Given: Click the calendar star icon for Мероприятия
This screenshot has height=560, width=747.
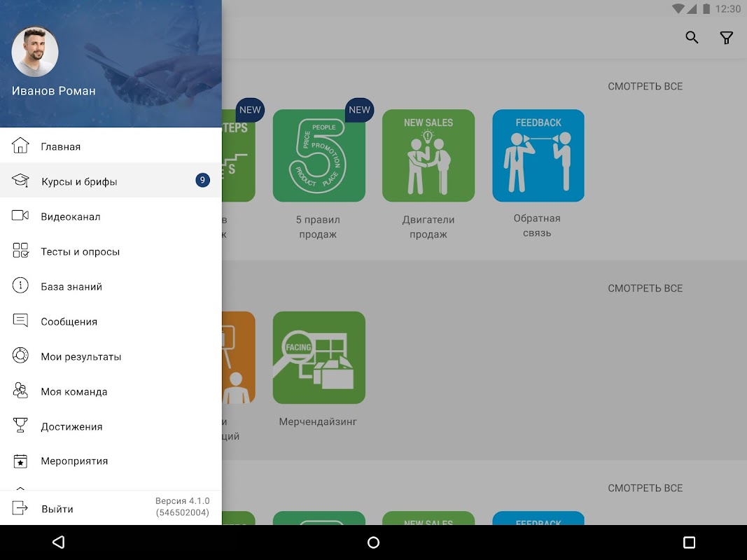Looking at the screenshot, I should (x=20, y=461).
